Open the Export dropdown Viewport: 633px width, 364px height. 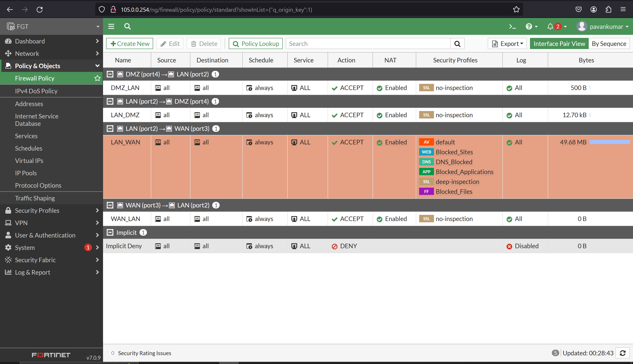[x=507, y=44]
